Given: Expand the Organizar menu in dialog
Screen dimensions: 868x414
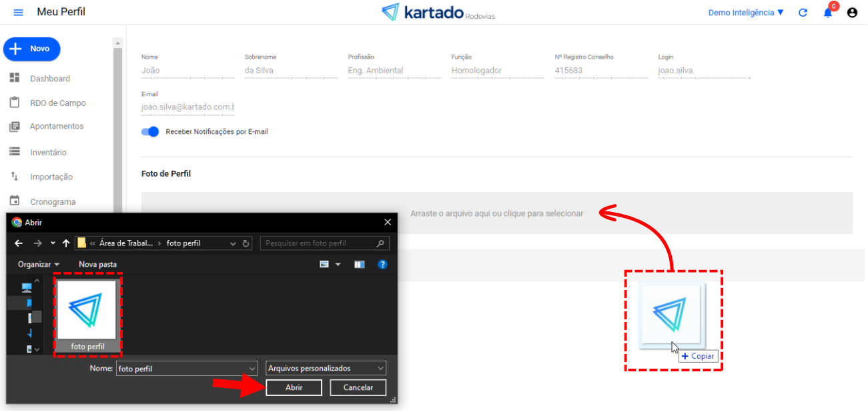Looking at the screenshot, I should tap(39, 265).
